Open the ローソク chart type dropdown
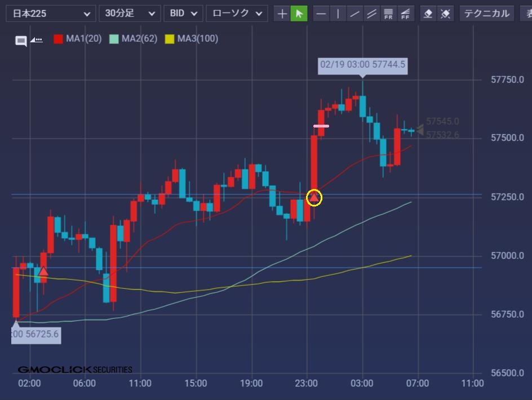This screenshot has width=532, height=400. [x=237, y=14]
